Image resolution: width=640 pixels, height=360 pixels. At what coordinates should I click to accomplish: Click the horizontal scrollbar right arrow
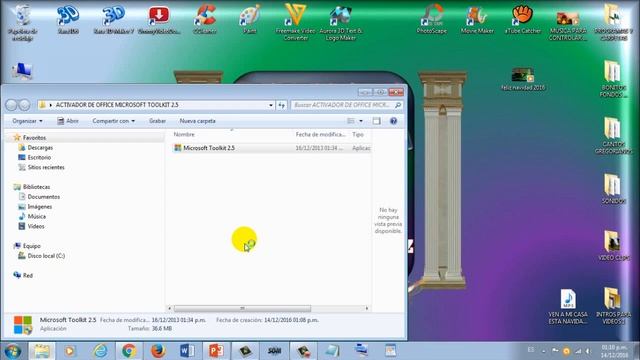(x=367, y=308)
